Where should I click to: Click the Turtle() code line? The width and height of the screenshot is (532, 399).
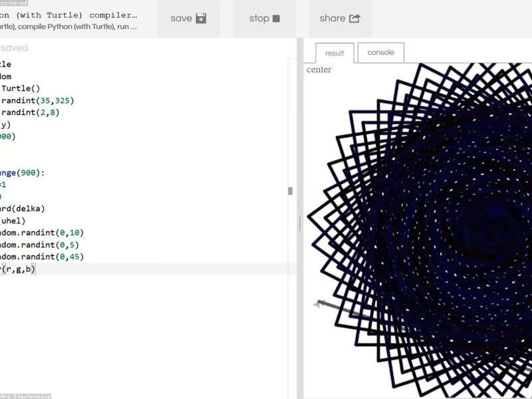pyautogui.click(x=21, y=88)
